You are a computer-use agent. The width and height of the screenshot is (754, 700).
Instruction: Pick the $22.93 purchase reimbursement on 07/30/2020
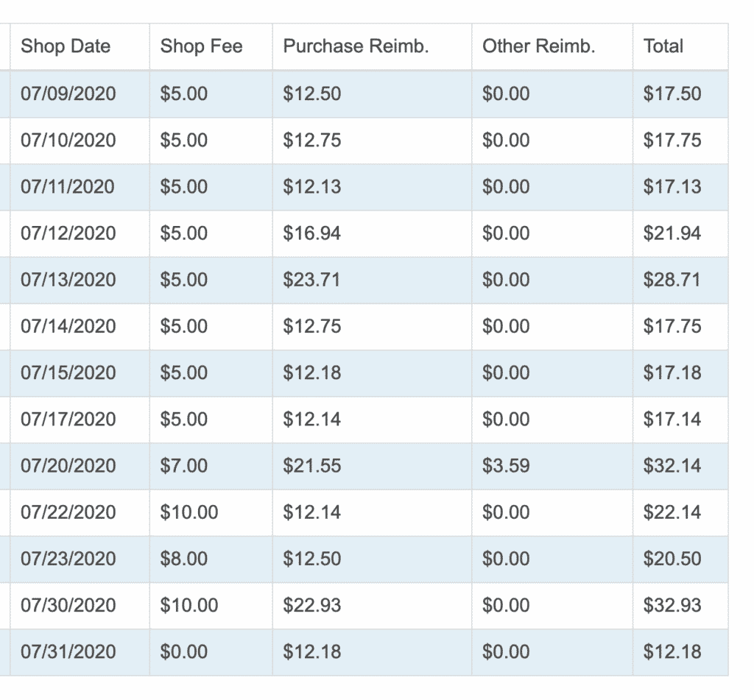(312, 605)
